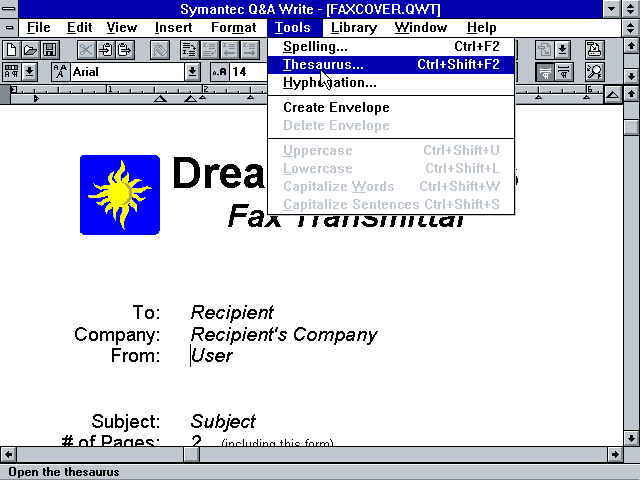Choose Hyphenation... from Tools menu
Image resolution: width=640 pixels, height=480 pixels.
point(391,82)
